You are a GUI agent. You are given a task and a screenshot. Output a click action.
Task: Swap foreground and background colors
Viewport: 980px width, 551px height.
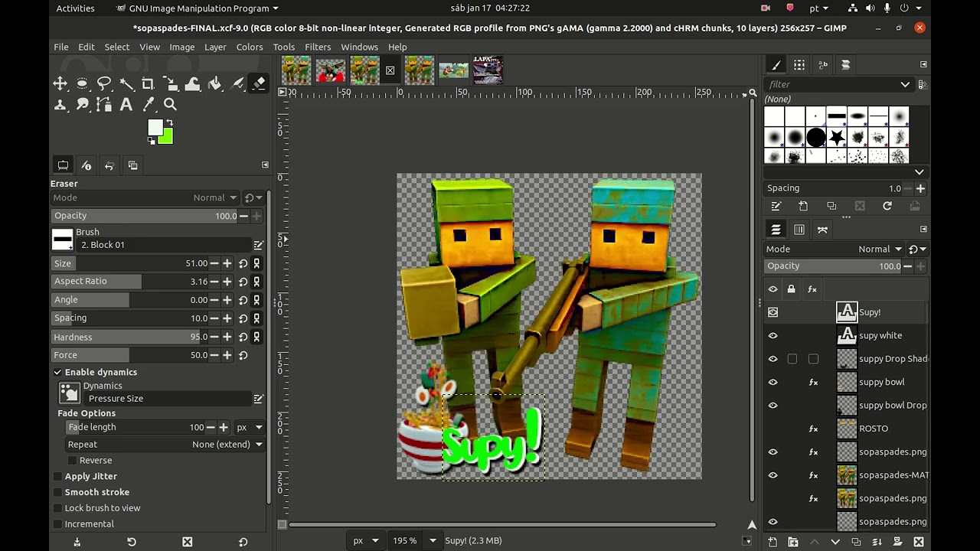point(169,123)
